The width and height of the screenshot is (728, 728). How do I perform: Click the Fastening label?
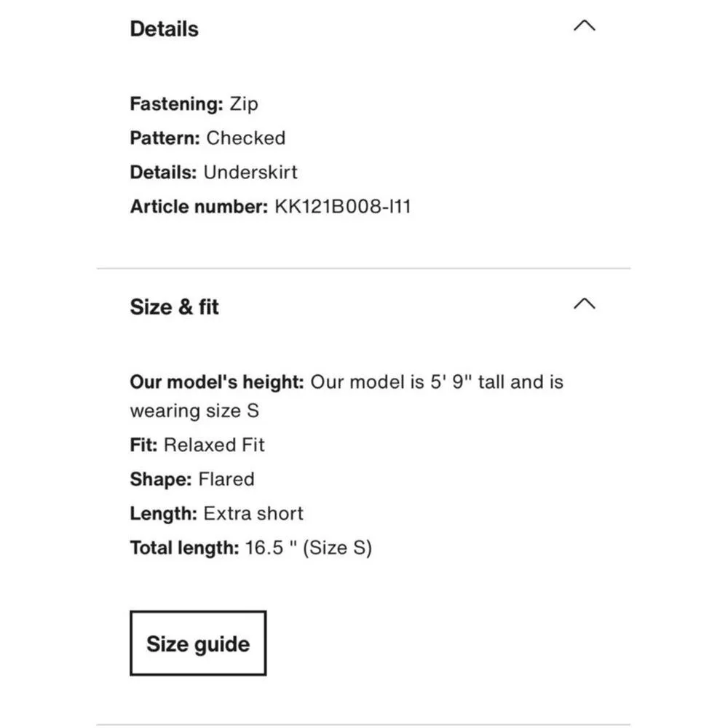[x=176, y=104]
